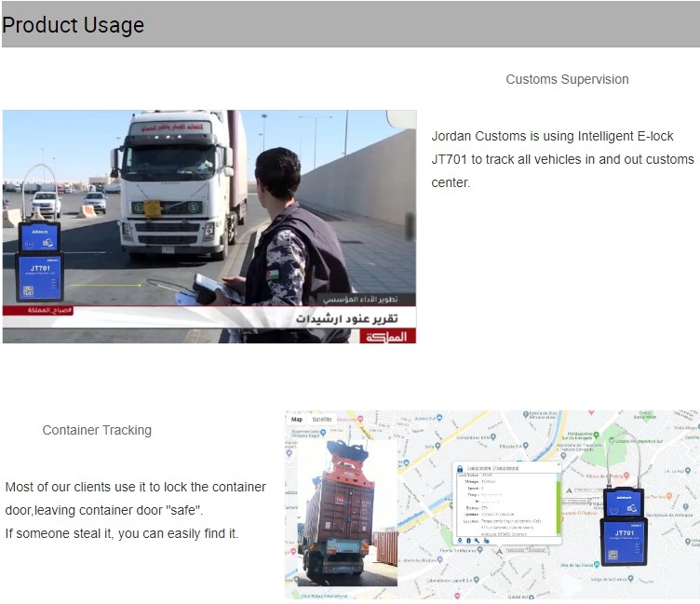
Task: Click the location pin icon in popup toolbar
Action: 460,541
